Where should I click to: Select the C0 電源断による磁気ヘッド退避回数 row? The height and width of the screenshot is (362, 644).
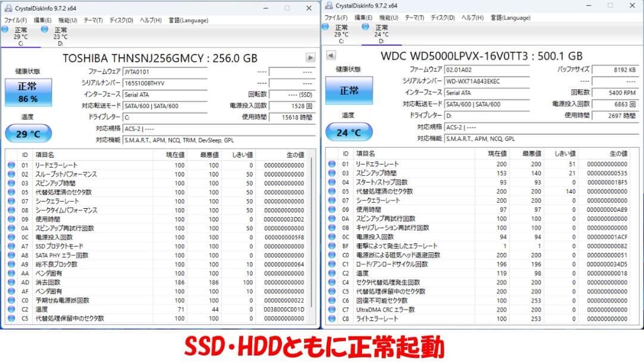[x=478, y=255]
